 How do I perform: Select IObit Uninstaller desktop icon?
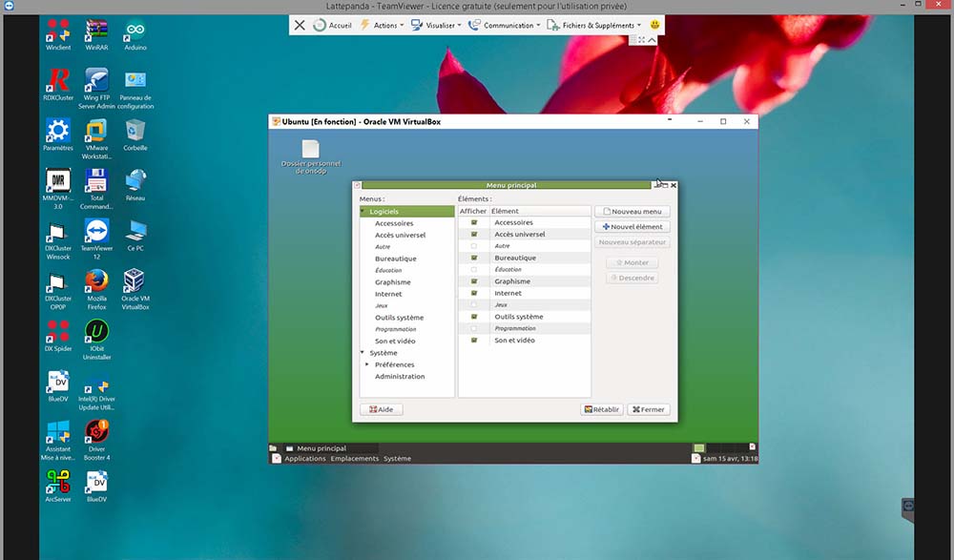(96, 340)
